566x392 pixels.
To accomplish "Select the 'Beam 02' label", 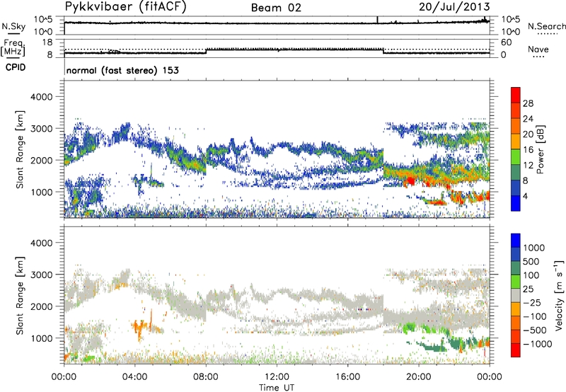I will click(x=276, y=8).
